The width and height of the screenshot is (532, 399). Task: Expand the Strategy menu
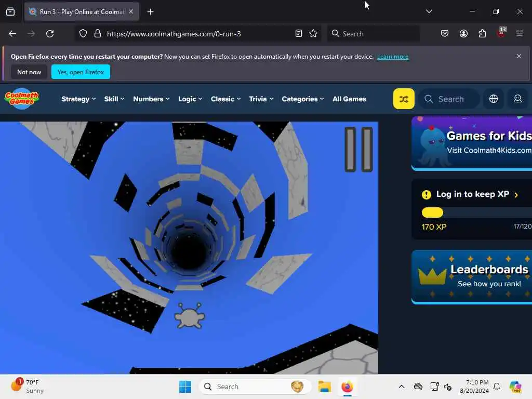[78, 99]
